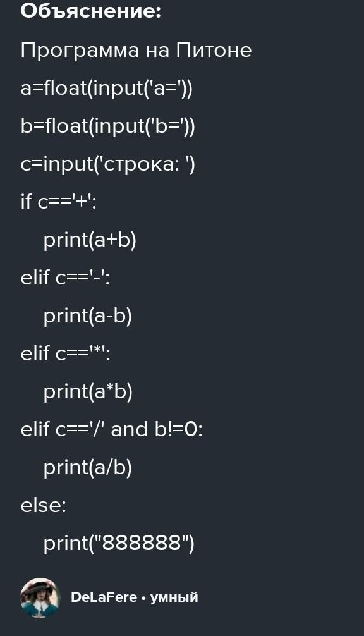Image resolution: width=364 pixels, height=636 pixels.
Task: Click the if c=='+': line
Action: (x=59, y=202)
